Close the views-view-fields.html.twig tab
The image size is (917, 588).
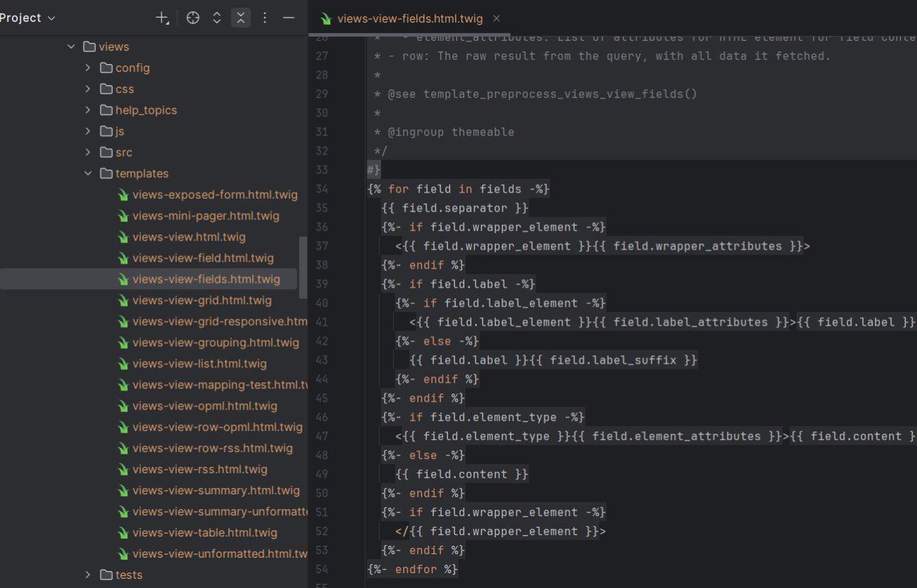pyautogui.click(x=497, y=19)
